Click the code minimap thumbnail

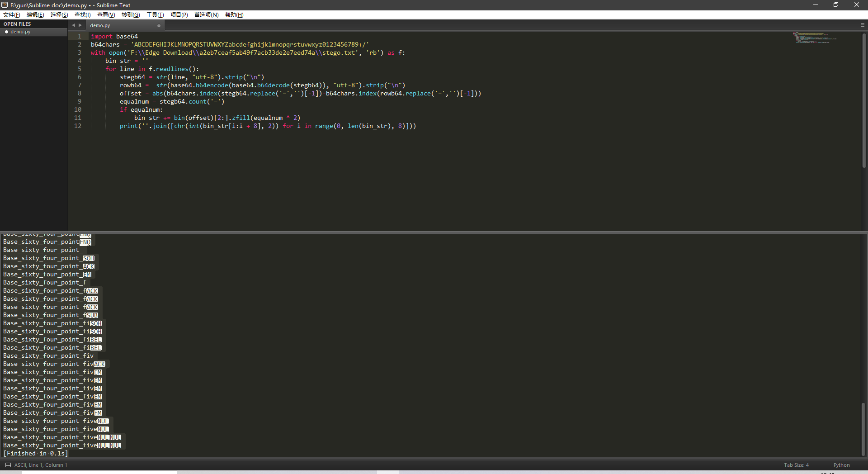point(815,38)
